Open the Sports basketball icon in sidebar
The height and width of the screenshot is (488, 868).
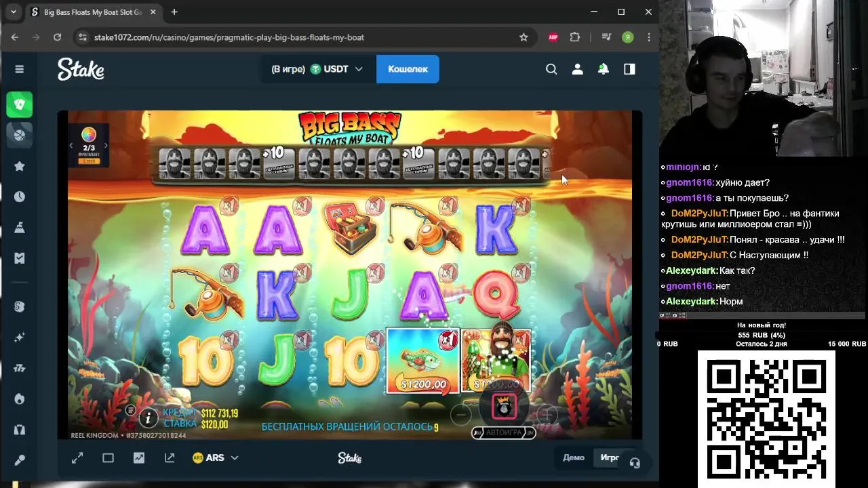tap(20, 135)
